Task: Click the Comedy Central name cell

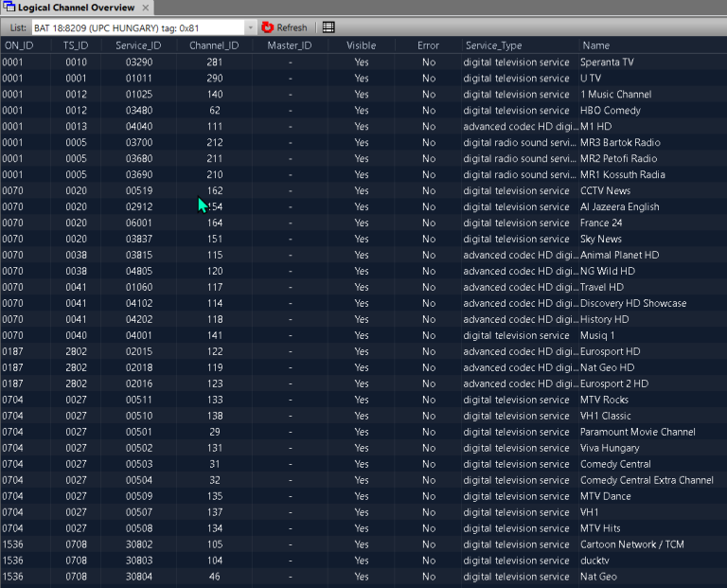Action: [615, 464]
